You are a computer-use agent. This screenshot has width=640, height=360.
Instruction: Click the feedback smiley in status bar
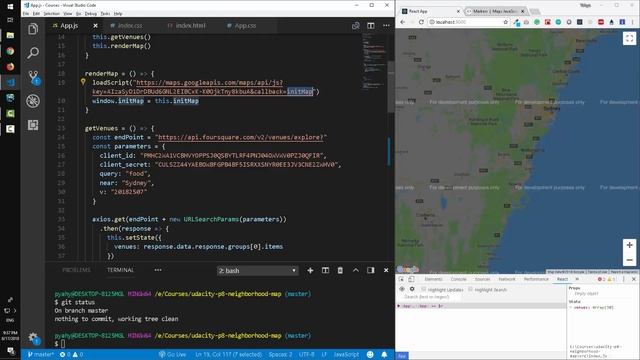point(370,354)
